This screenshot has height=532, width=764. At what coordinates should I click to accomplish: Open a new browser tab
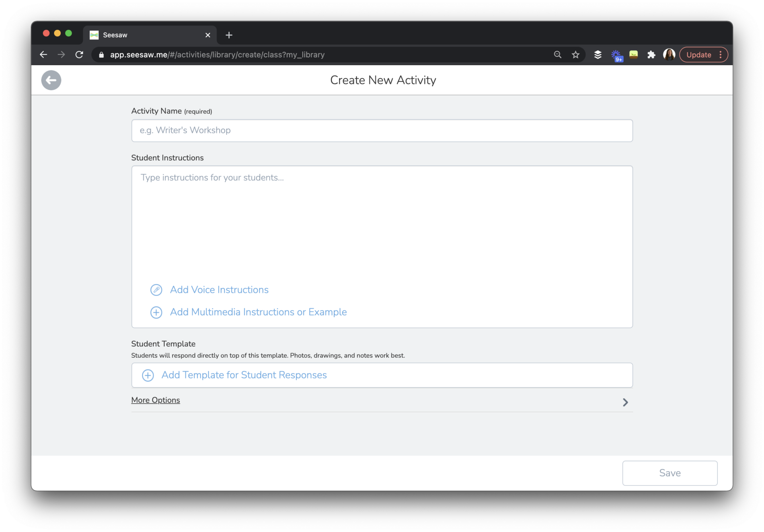(229, 35)
